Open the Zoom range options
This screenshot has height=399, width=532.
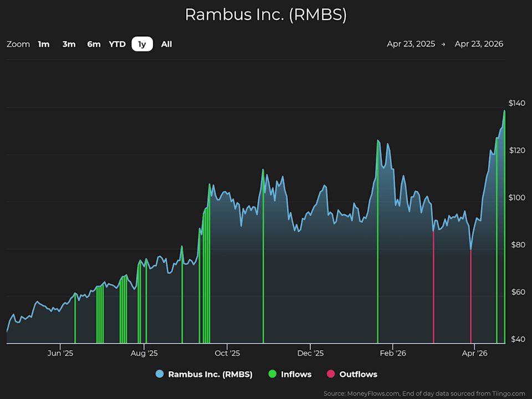click(18, 44)
